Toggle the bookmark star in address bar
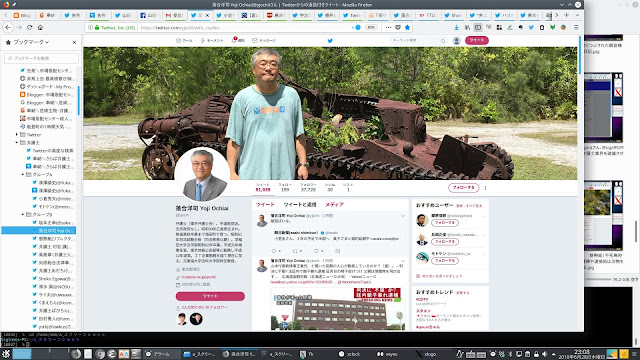 point(407,27)
